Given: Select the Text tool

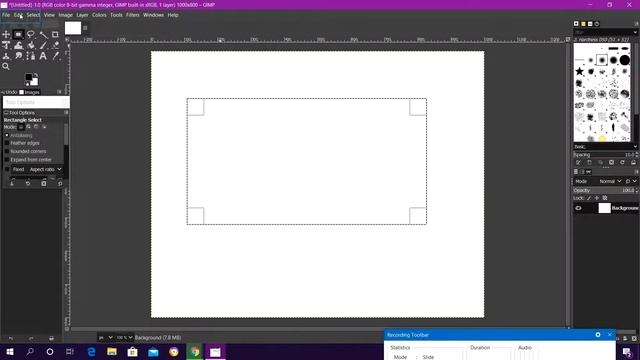Looking at the screenshot, I should [43, 56].
